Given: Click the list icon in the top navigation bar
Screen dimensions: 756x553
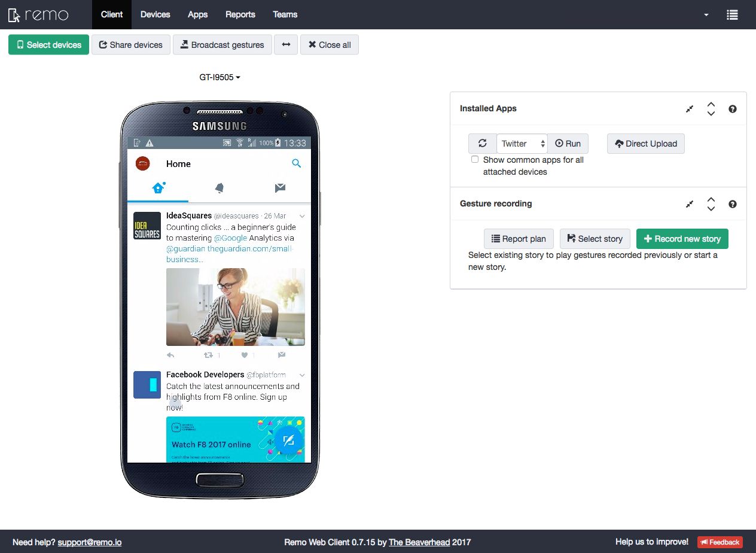Looking at the screenshot, I should [x=732, y=14].
